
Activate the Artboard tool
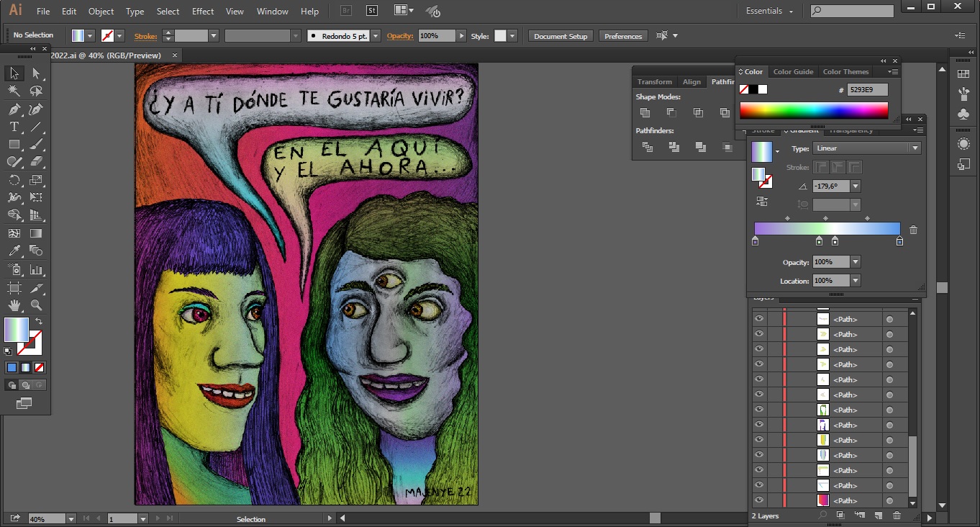coord(14,288)
